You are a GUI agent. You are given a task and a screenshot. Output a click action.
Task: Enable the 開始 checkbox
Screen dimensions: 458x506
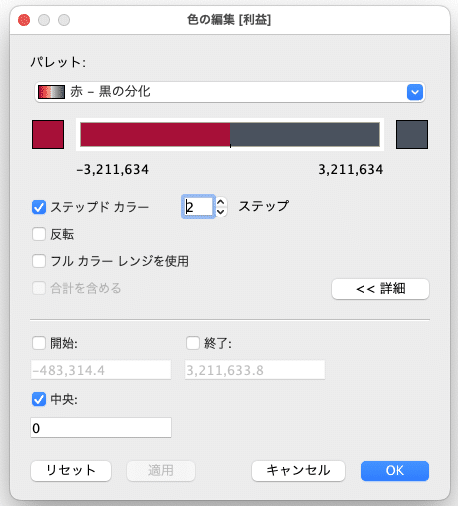coord(39,343)
